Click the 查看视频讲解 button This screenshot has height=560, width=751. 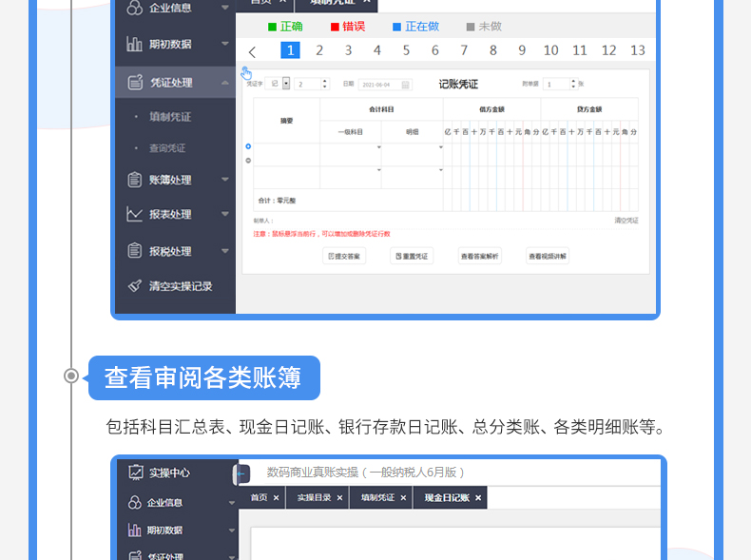[548, 256]
